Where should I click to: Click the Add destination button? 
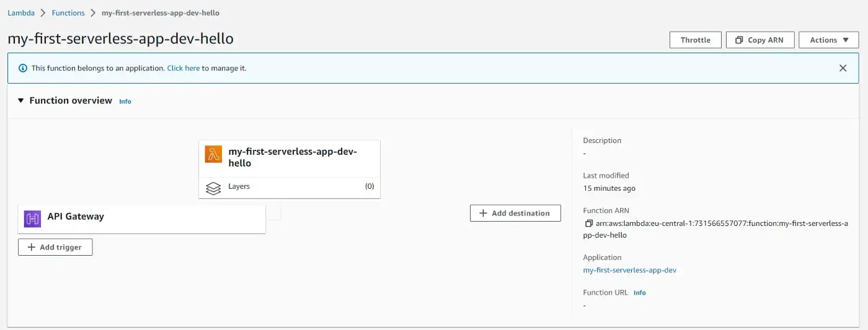coord(515,213)
